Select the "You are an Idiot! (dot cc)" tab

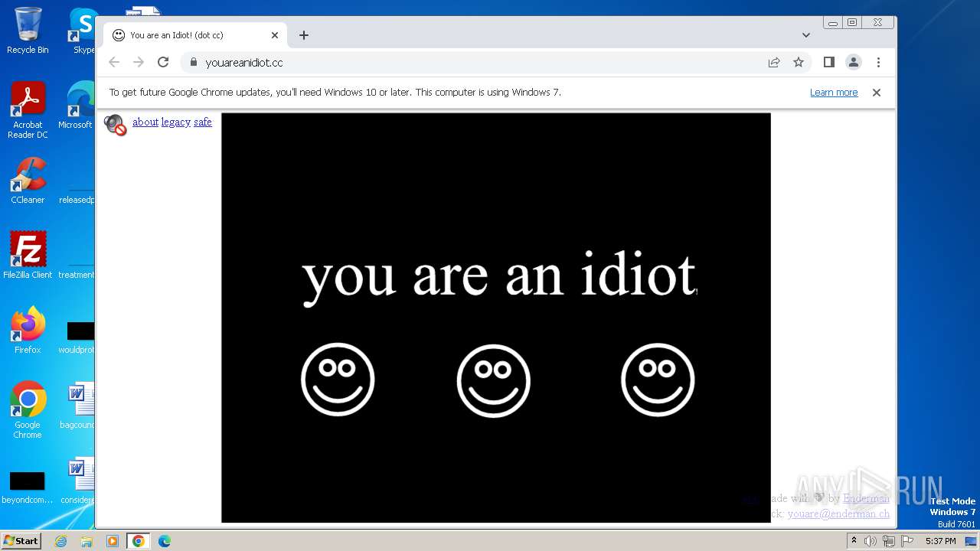click(x=195, y=35)
